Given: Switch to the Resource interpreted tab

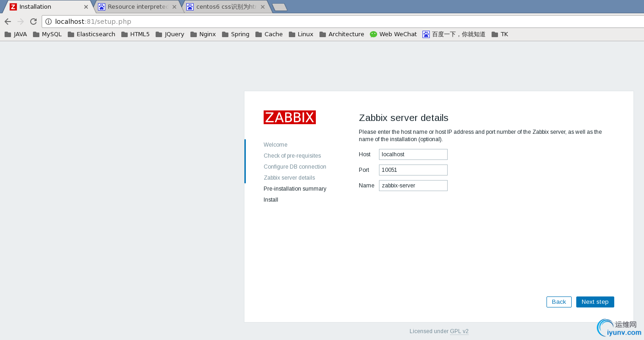Looking at the screenshot, I should click(x=137, y=7).
